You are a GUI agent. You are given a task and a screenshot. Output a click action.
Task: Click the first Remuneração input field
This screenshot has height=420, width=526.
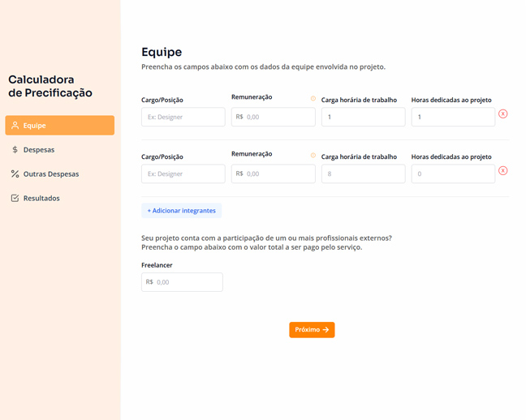coord(274,117)
